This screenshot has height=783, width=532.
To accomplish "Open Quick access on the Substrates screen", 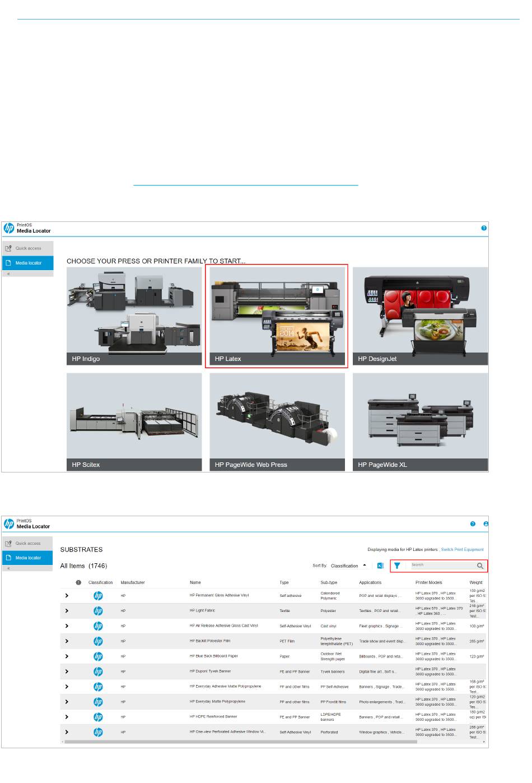I will [x=27, y=544].
